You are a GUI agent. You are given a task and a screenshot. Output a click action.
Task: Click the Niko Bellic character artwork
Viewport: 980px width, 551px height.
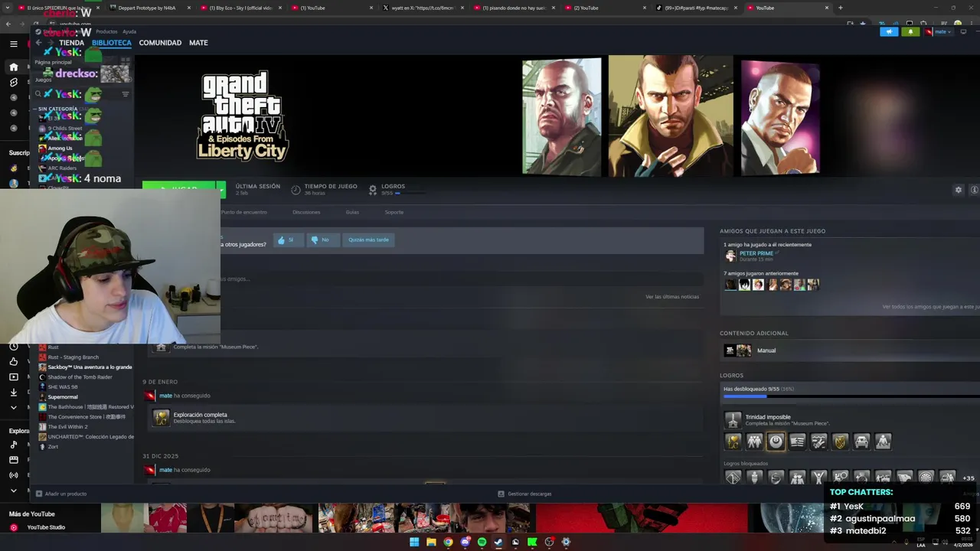[671, 116]
